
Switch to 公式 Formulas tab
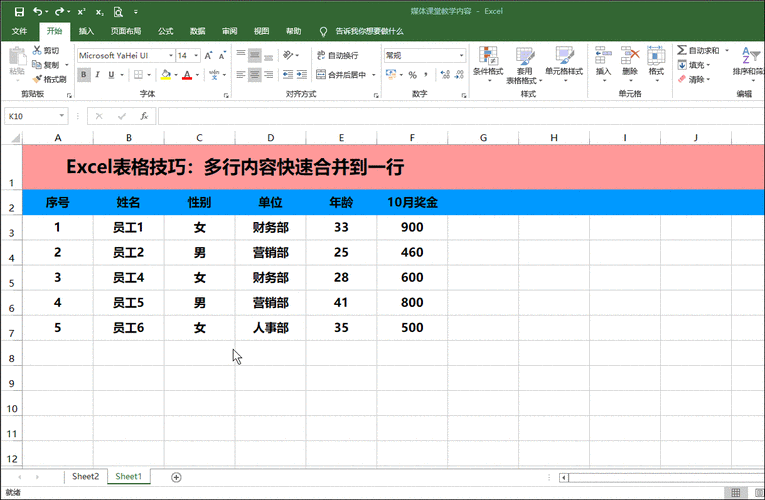[x=165, y=31]
